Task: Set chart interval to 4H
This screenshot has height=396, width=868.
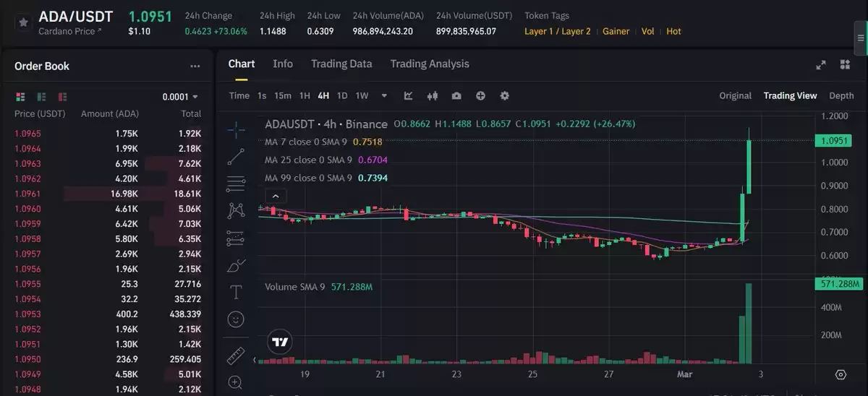Action: tap(323, 95)
